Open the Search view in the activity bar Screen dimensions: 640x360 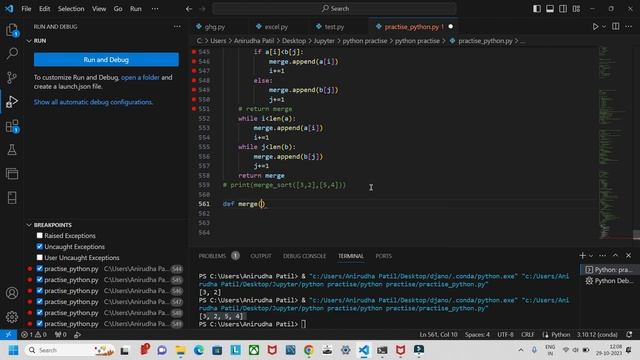12,53
